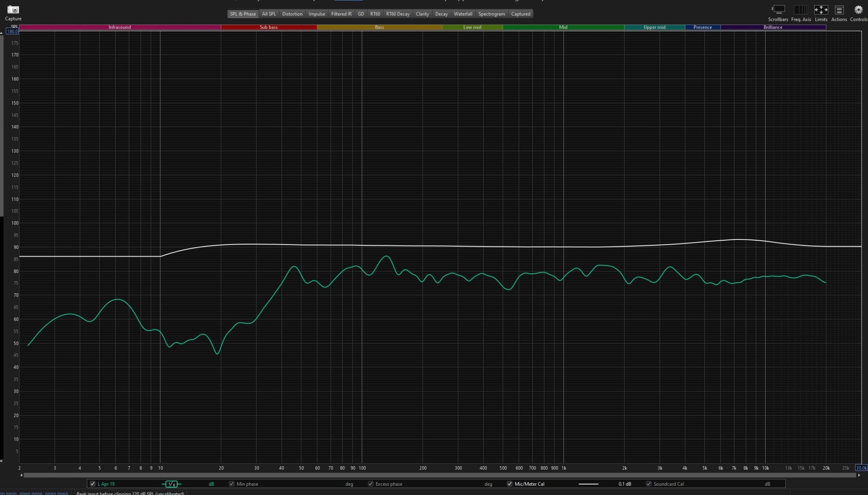Toggle the Scrollbars icon
Image resolution: width=868 pixels, height=495 pixels.
(778, 10)
